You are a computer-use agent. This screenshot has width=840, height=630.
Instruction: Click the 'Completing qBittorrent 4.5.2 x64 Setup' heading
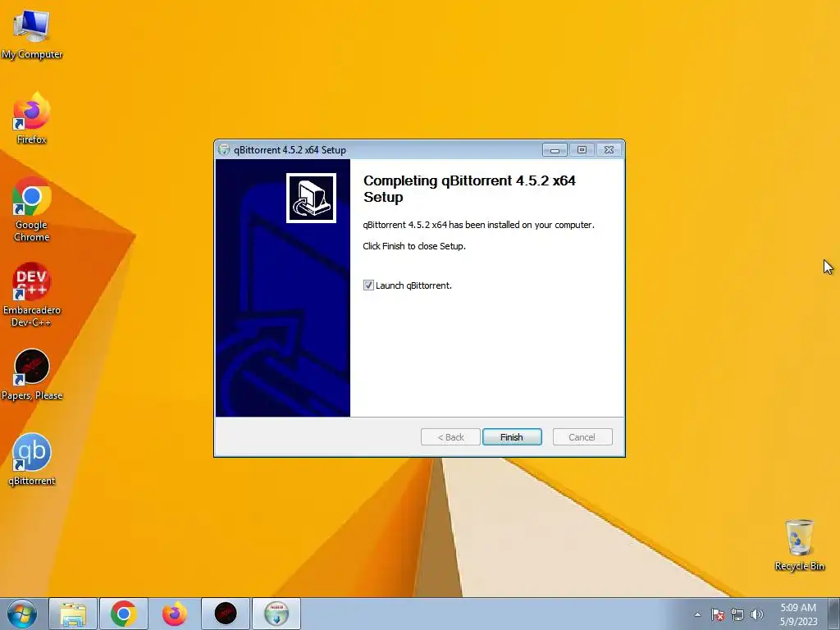(469, 189)
